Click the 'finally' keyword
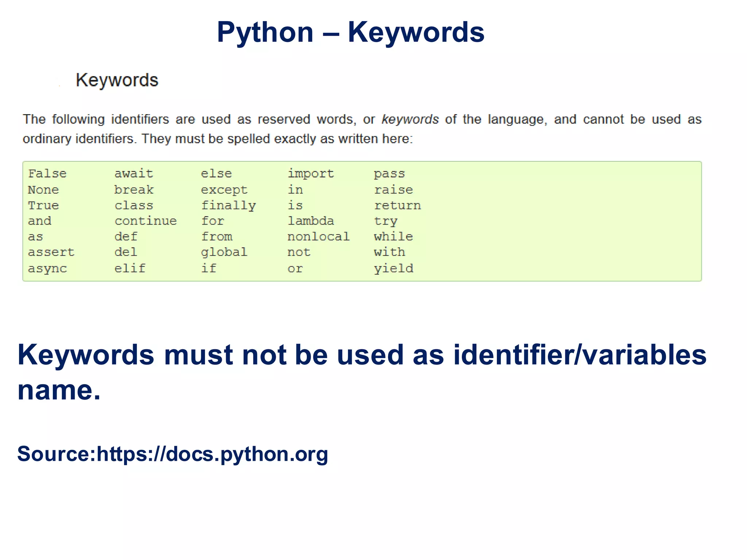Image resolution: width=747 pixels, height=560 pixels. tap(229, 205)
